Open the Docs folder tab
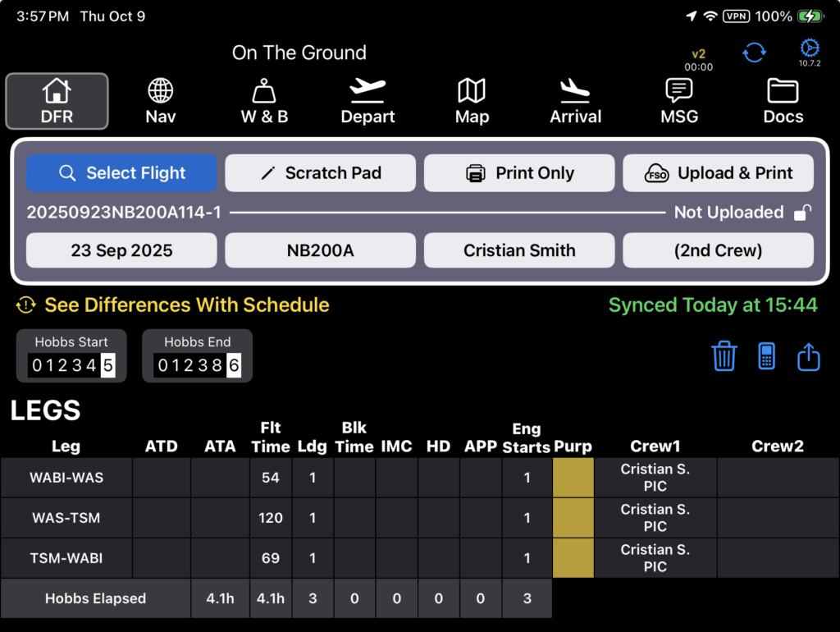The image size is (840, 632). click(783, 101)
